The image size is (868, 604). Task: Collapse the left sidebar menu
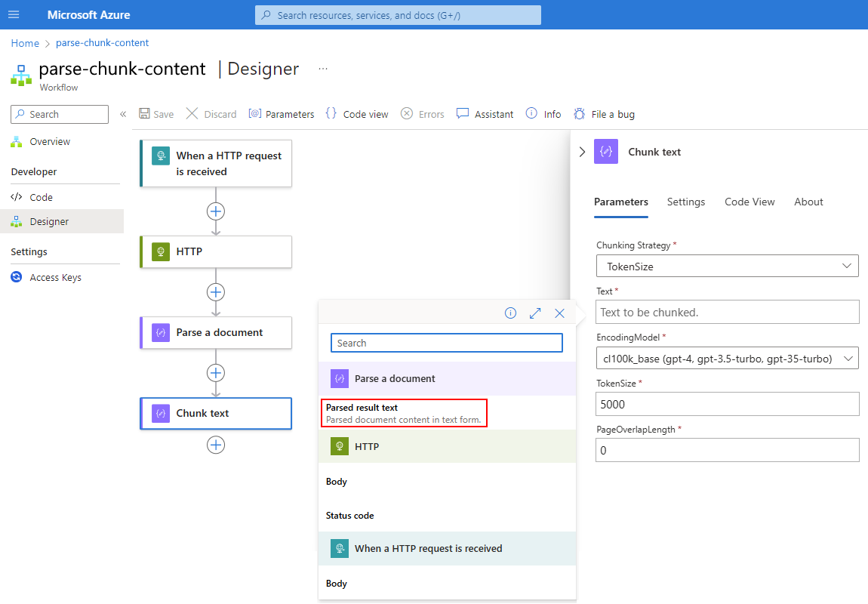click(x=123, y=114)
